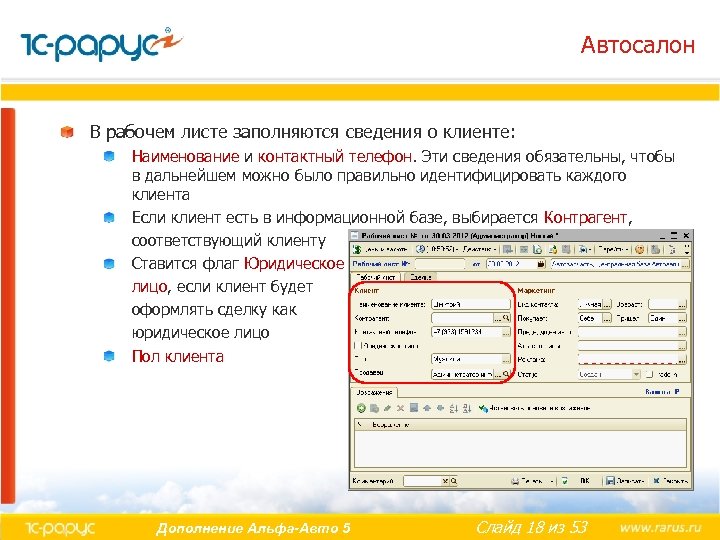Click delete X icon in list toolbar
The width and height of the screenshot is (720, 540).
400,408
